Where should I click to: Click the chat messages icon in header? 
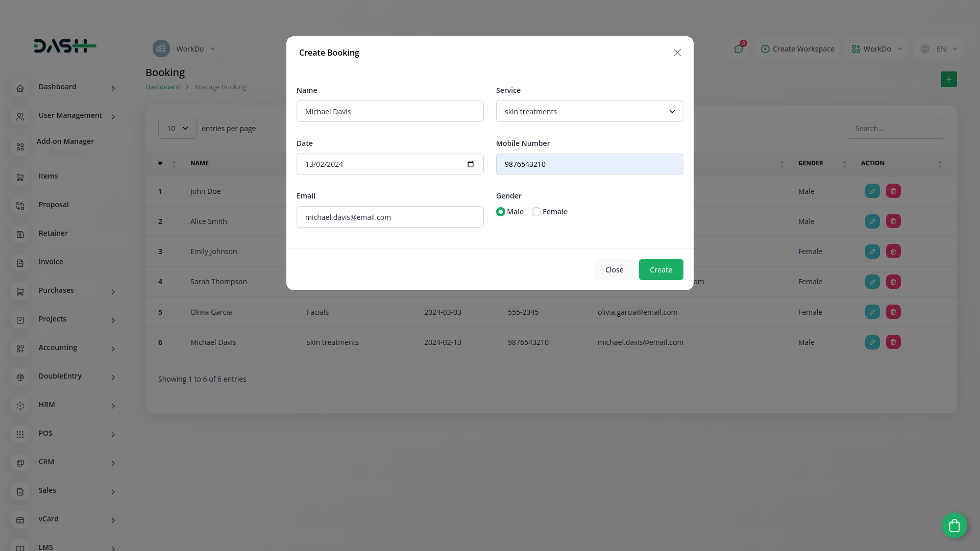739,49
